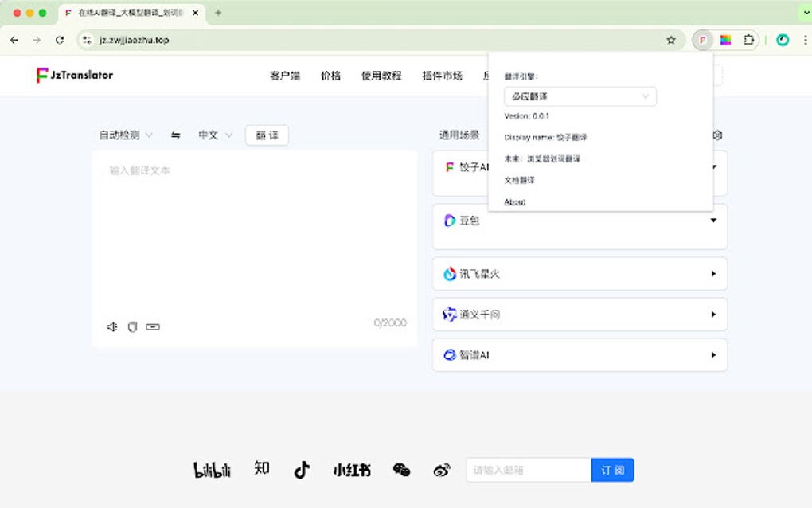
Task: Open a new browser tab
Action: [x=218, y=13]
